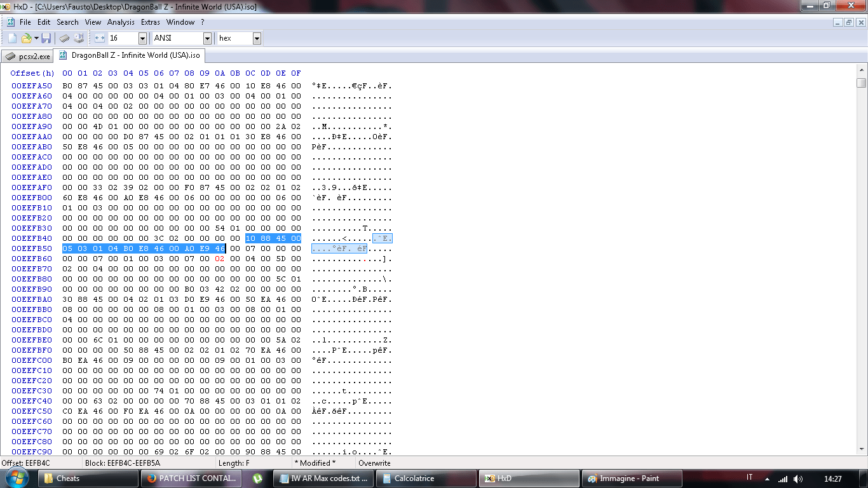Click offset row 00EEFB40
The image size is (868, 488).
[x=32, y=238]
